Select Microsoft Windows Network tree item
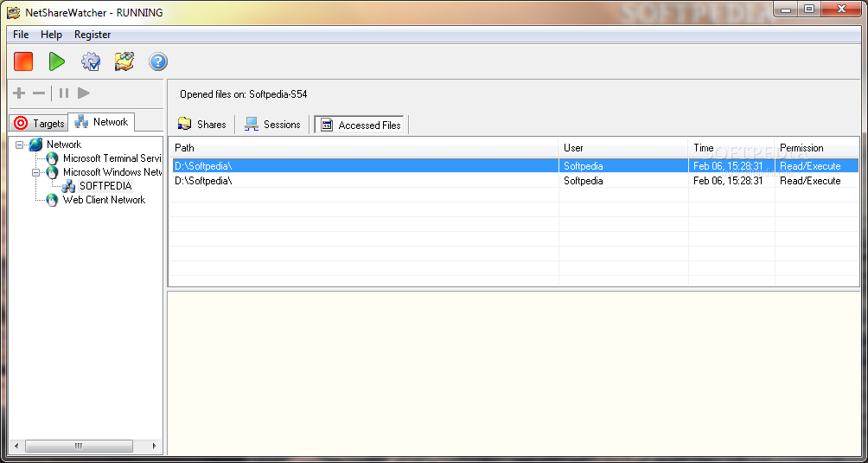868x463 pixels. click(x=112, y=172)
